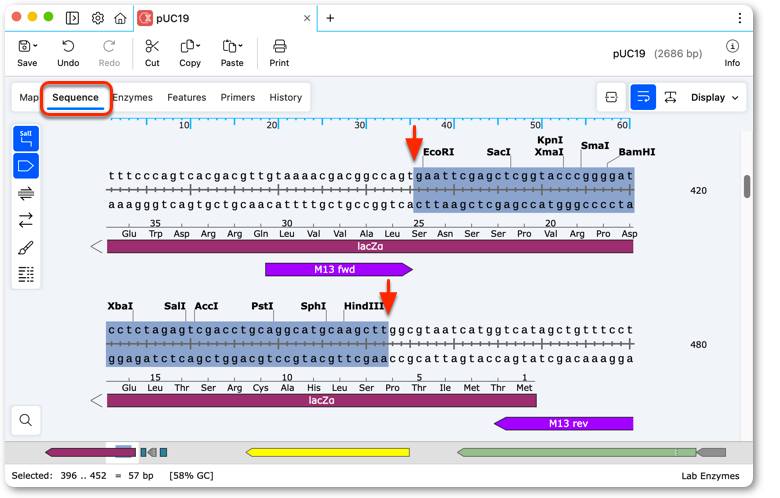Click the gray feature in the minimap
The width and height of the screenshot is (780, 498).
click(711, 452)
